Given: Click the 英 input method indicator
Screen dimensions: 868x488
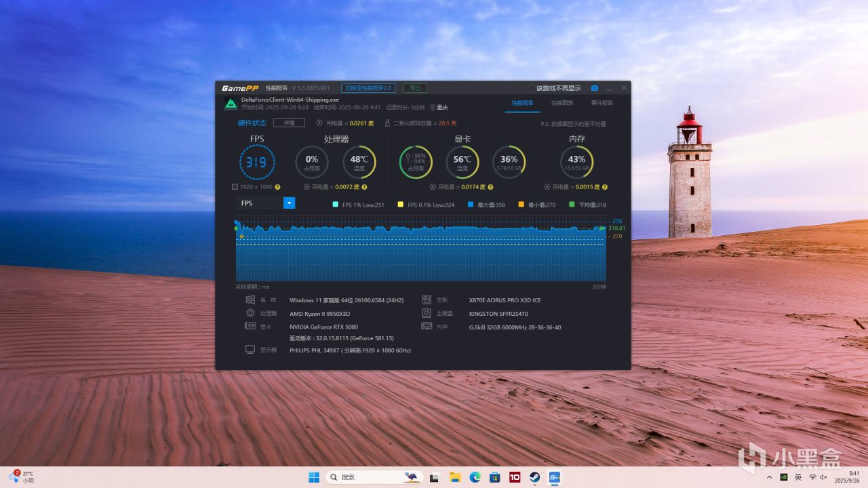Looking at the screenshot, I should (x=798, y=477).
